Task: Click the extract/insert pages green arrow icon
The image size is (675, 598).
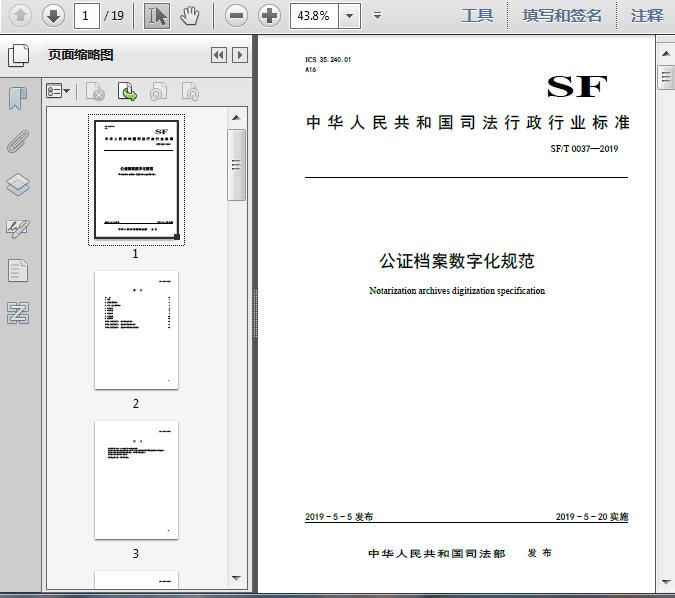Action: pyautogui.click(x=127, y=91)
